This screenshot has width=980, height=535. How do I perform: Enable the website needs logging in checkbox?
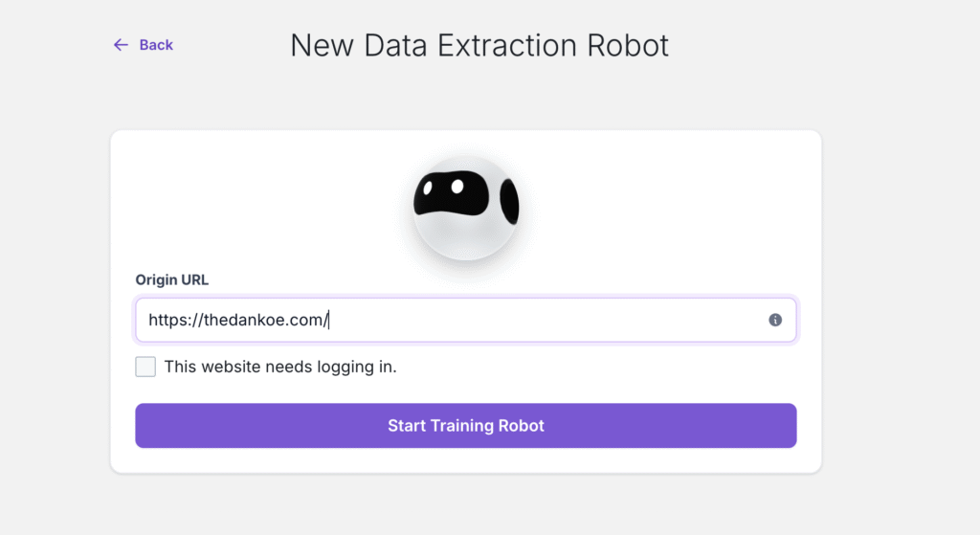[x=145, y=367]
